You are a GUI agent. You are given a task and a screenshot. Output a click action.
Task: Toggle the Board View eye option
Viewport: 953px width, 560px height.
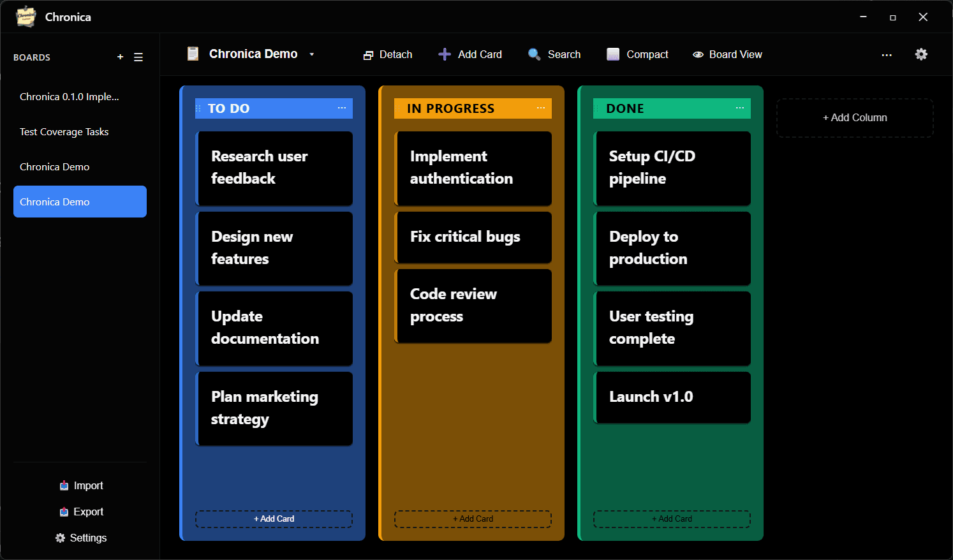click(698, 55)
